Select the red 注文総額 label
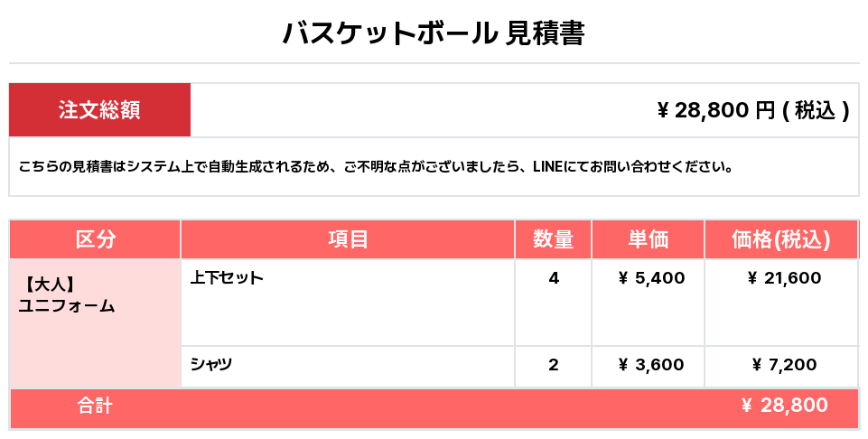Viewport: 868px width, 439px height. [99, 109]
